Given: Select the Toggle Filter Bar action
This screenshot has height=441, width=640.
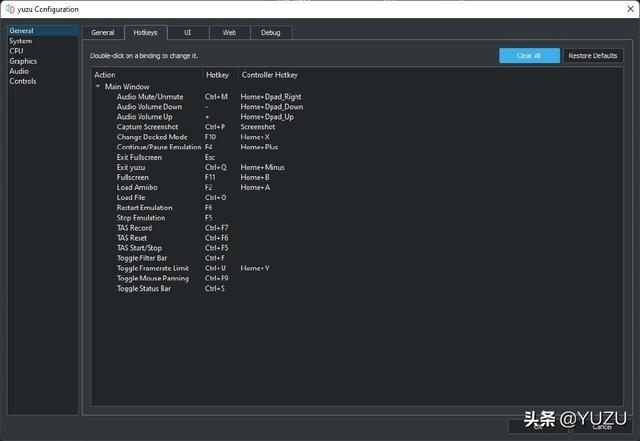Looking at the screenshot, I should click(142, 258).
